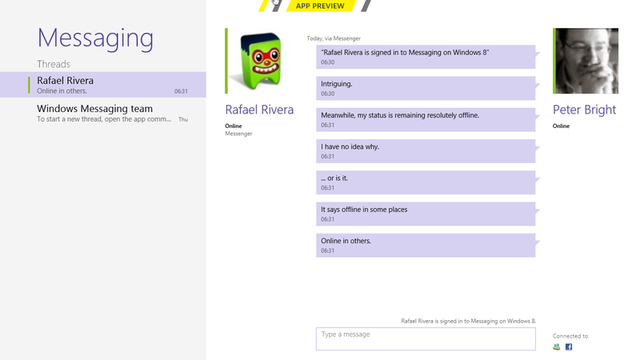Click 'Meanwhile, my status is remaining' message
Image resolution: width=640 pixels, height=360 pixels.
[x=426, y=120]
